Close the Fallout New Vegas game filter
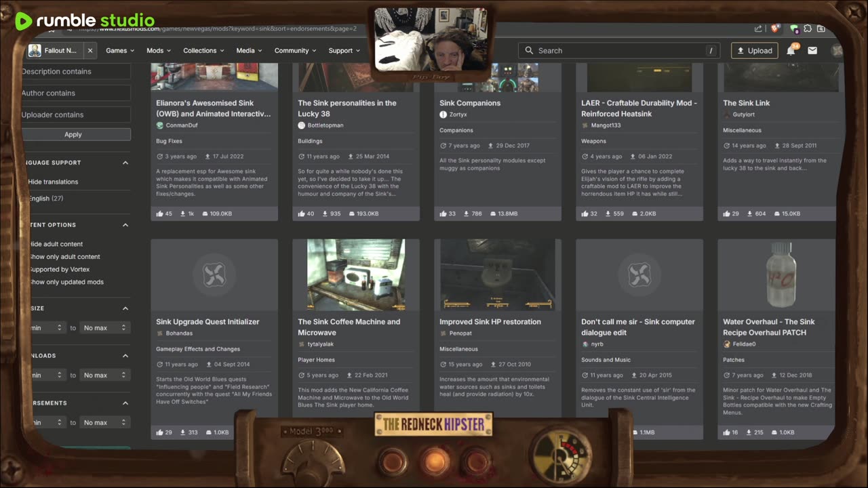Screen dimensions: 868x488 pos(90,50)
